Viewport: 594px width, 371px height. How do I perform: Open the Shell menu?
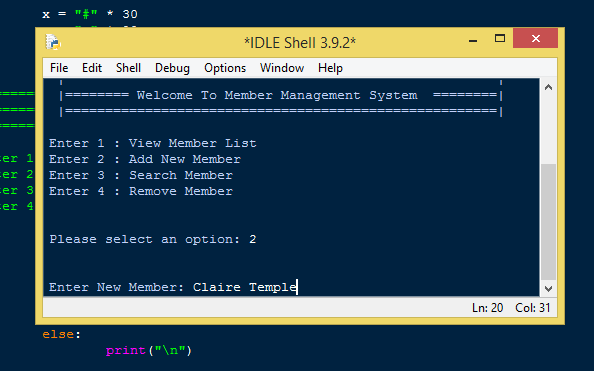pyautogui.click(x=128, y=68)
